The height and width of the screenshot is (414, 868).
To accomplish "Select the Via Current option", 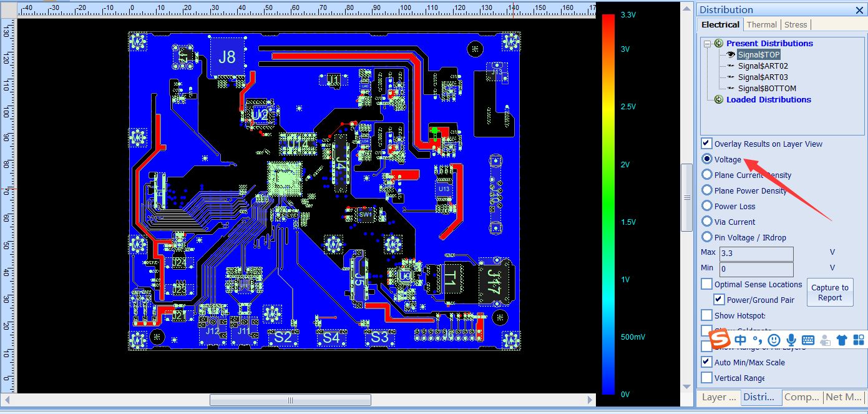I will coord(707,222).
